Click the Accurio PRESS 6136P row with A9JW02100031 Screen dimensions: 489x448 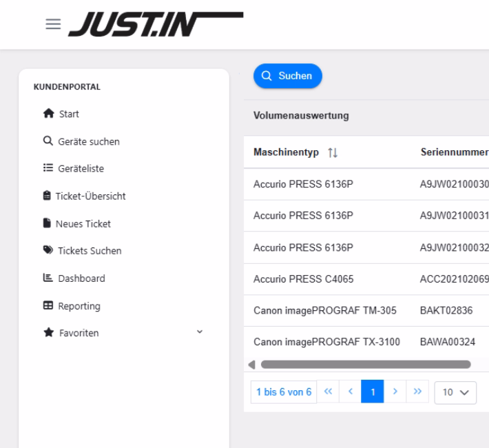pos(366,216)
